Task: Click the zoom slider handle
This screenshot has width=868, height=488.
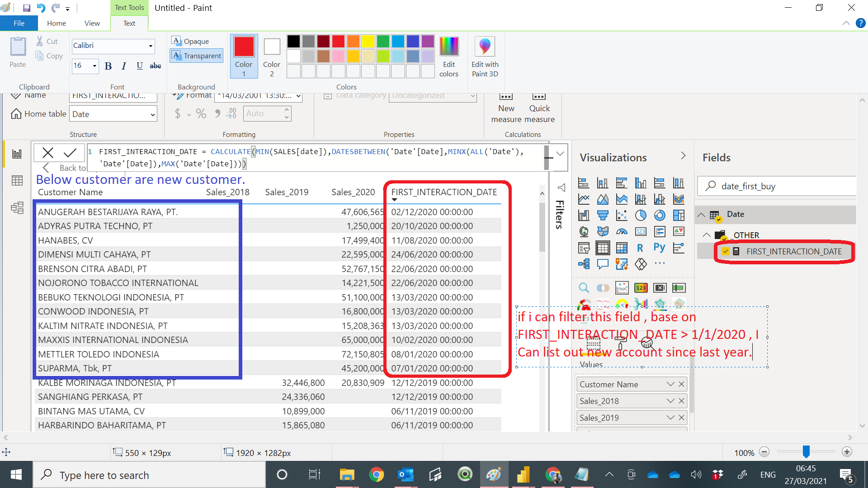Action: tap(806, 451)
